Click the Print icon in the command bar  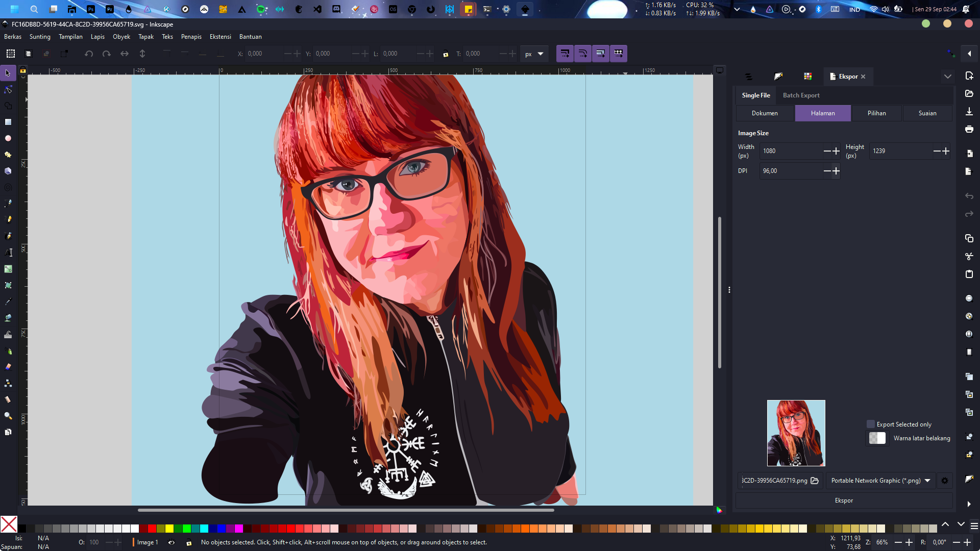pos(969,130)
